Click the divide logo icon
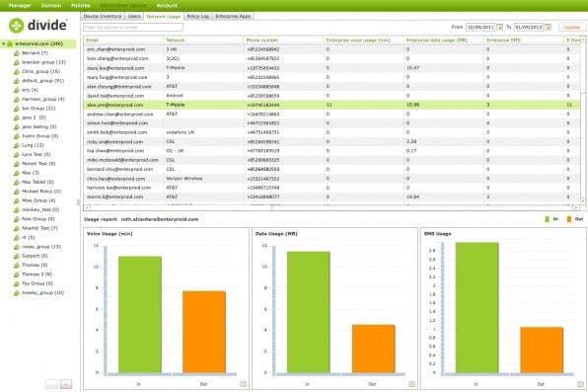Viewport: 588px width, 392px height. 17,26
